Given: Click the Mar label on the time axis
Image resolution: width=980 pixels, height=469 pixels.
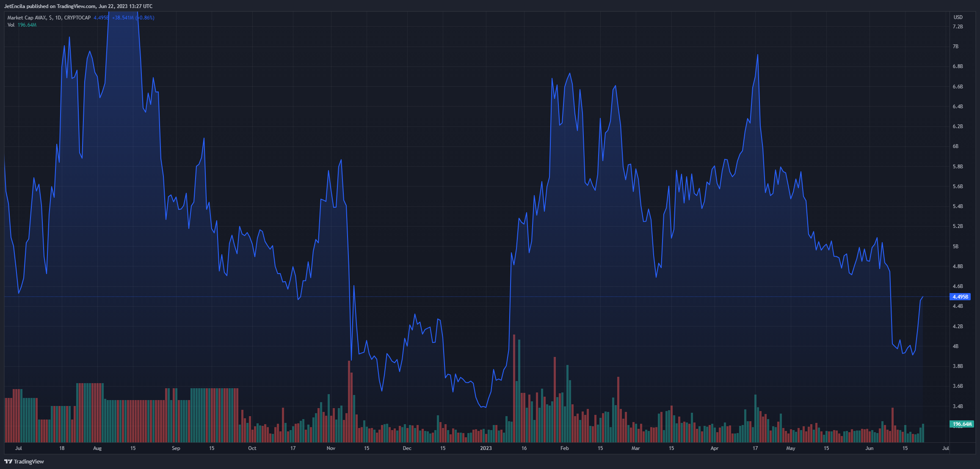Looking at the screenshot, I should pyautogui.click(x=636, y=448).
